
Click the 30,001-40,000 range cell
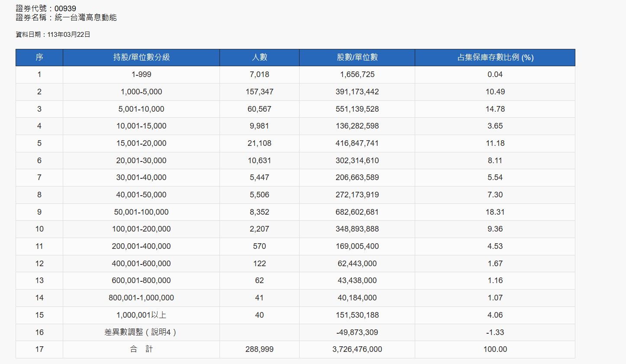click(142, 177)
